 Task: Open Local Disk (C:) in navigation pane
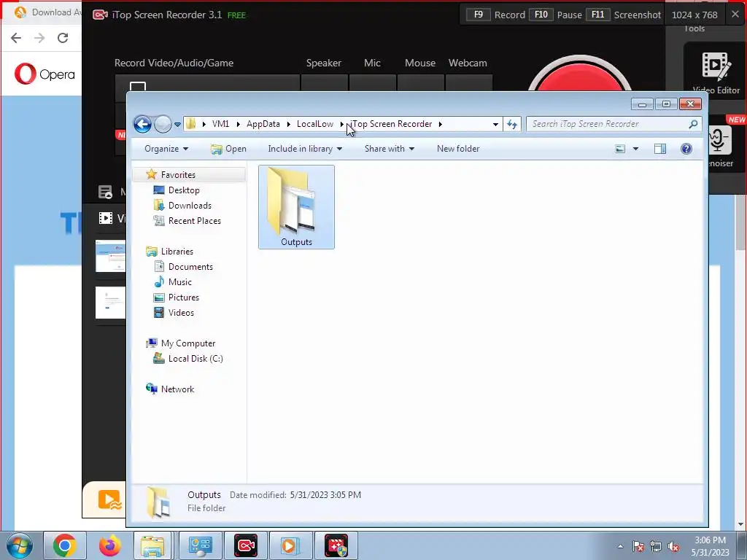click(x=196, y=359)
